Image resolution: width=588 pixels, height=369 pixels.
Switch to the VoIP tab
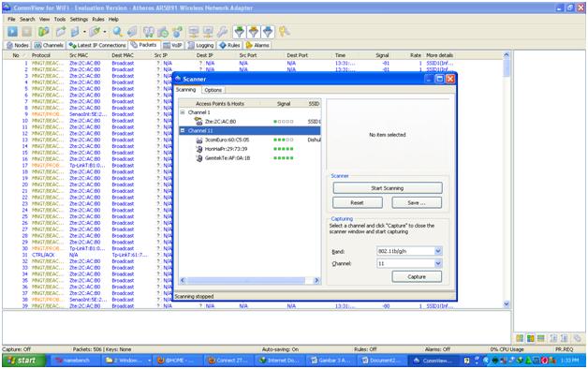(x=172, y=45)
